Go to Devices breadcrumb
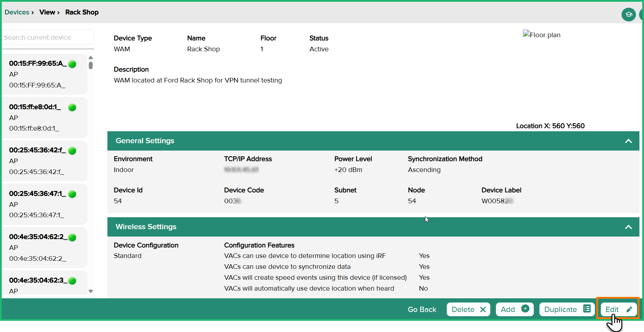 (x=17, y=12)
